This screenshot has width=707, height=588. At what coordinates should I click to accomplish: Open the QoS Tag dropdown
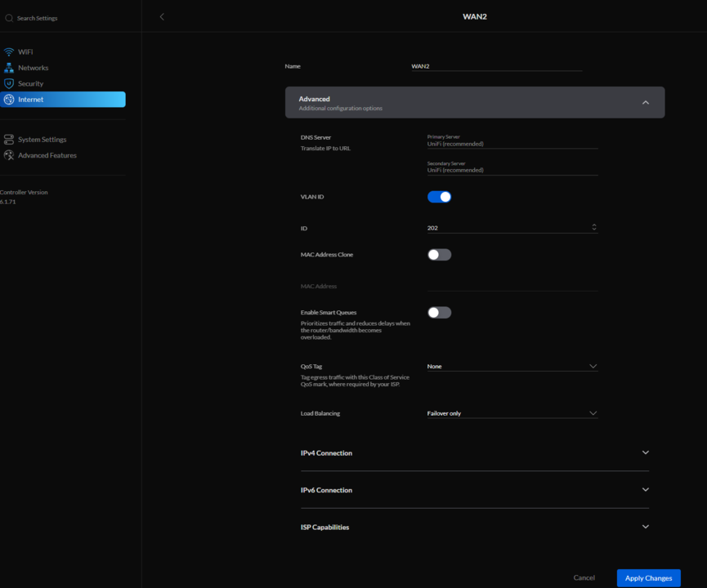512,367
